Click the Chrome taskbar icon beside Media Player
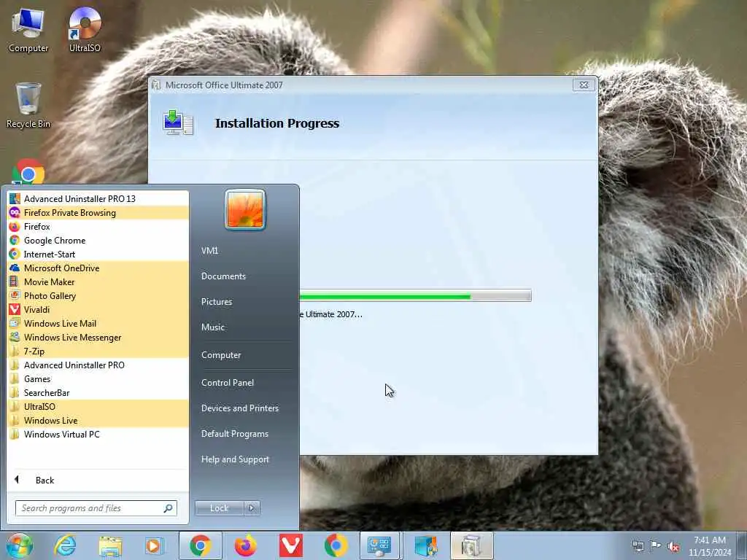This screenshot has height=560, width=747. coord(201,545)
